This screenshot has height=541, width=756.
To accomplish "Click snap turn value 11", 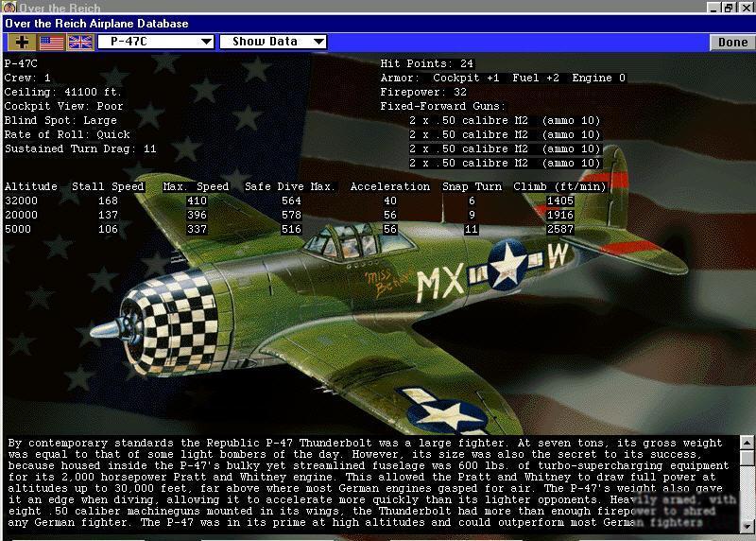I will [x=472, y=229].
